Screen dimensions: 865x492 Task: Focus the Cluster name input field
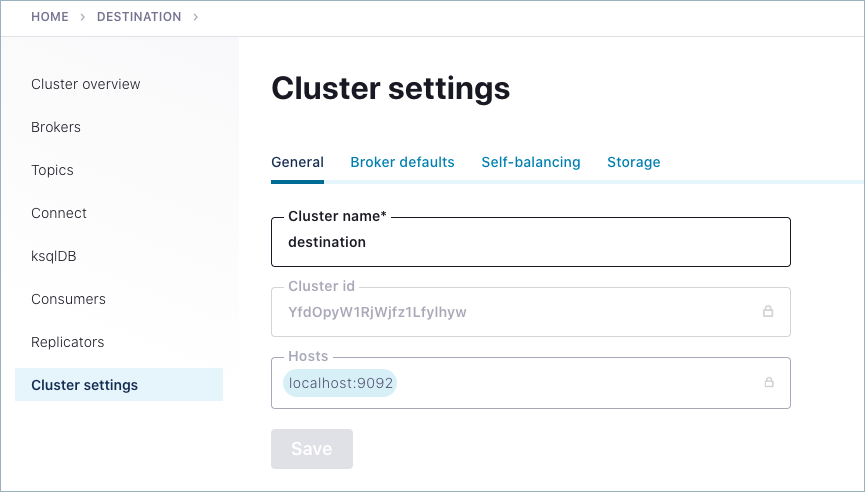tap(531, 242)
